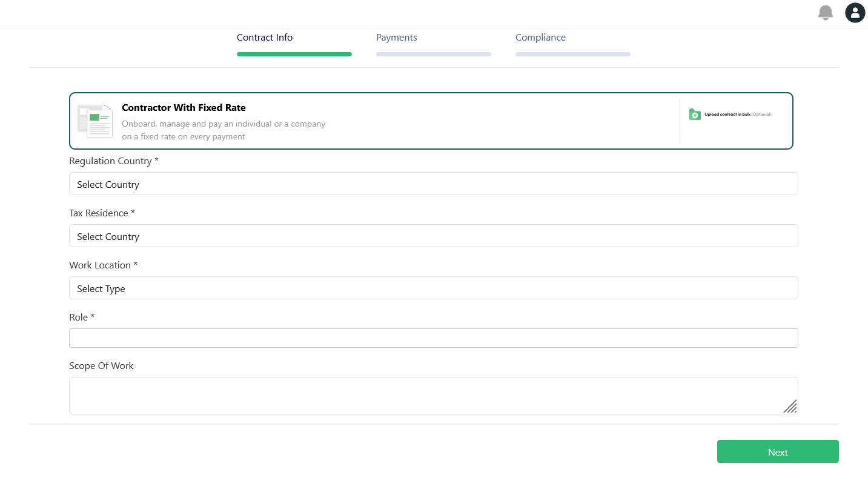The width and height of the screenshot is (868, 492).
Task: Click the "Onboard, manage and pay" description text
Action: 224,130
